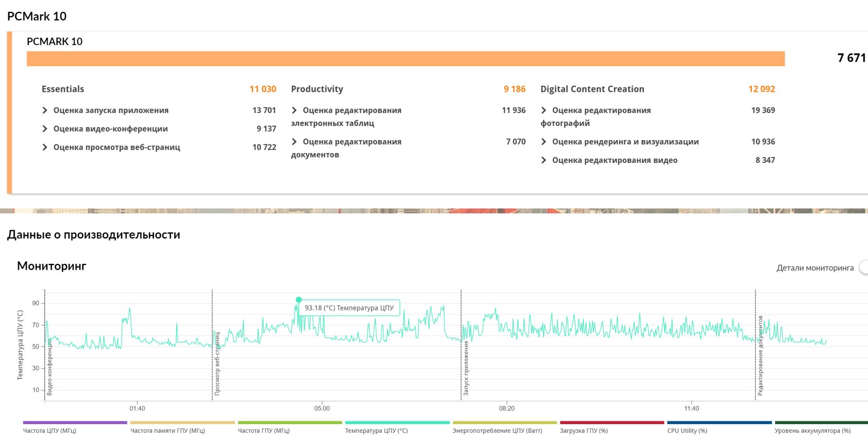Image resolution: width=868 pixels, height=442 pixels.
Task: Click the value 10 722
Action: pos(264,147)
